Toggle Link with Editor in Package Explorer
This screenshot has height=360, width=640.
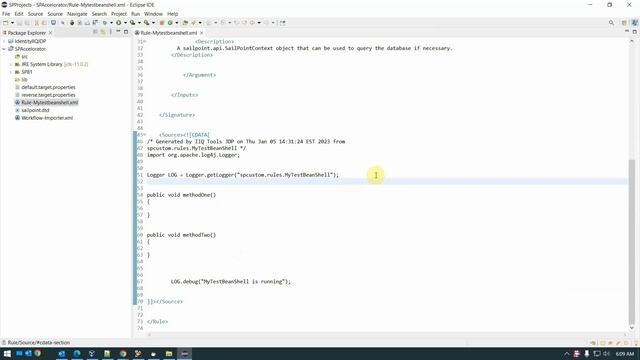click(103, 32)
